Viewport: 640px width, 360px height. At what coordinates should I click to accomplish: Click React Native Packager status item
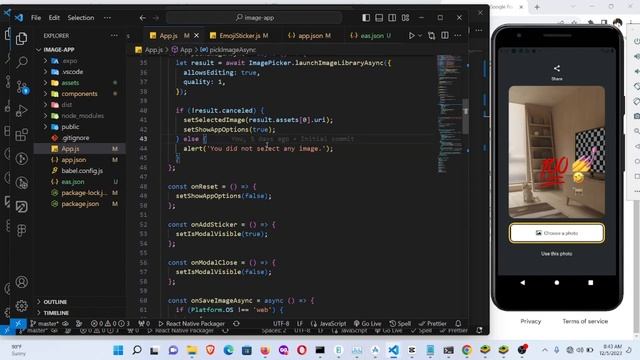click(191, 323)
